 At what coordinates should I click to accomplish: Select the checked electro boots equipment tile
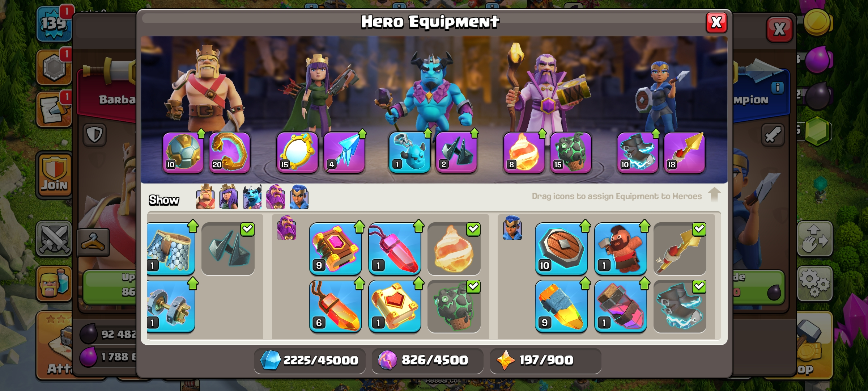pyautogui.click(x=680, y=306)
